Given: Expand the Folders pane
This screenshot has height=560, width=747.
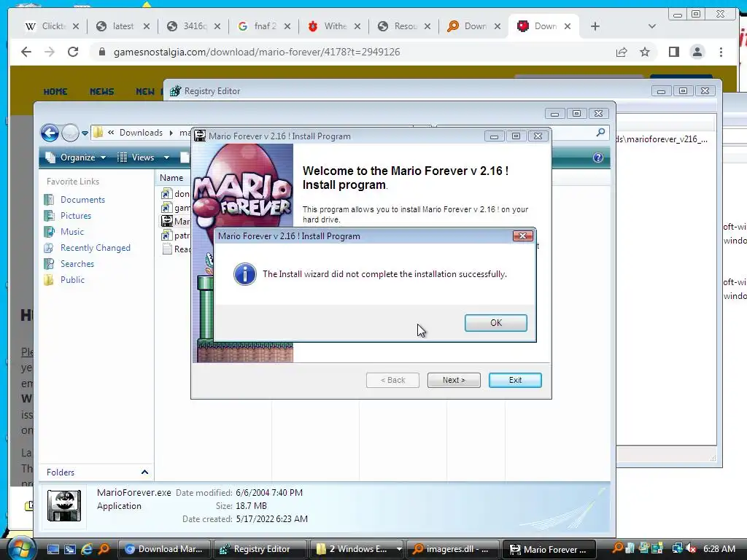Looking at the screenshot, I should coord(144,472).
